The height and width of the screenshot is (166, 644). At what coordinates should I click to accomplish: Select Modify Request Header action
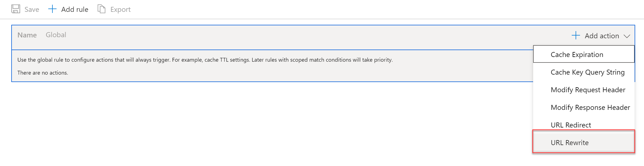(588, 90)
